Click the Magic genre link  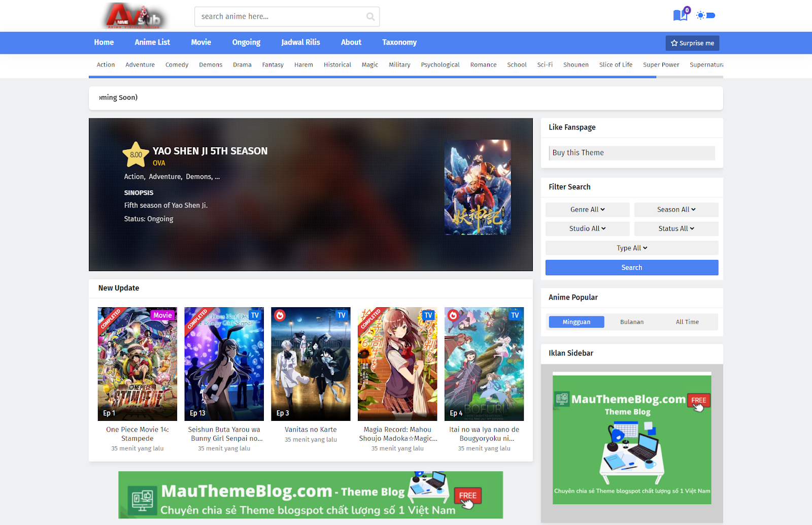369,65
